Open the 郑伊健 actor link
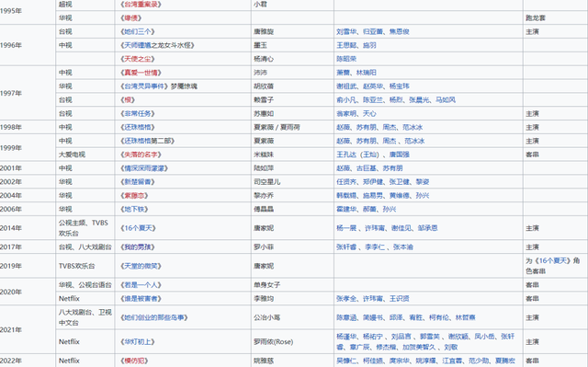The width and height of the screenshot is (588, 367). [373, 182]
